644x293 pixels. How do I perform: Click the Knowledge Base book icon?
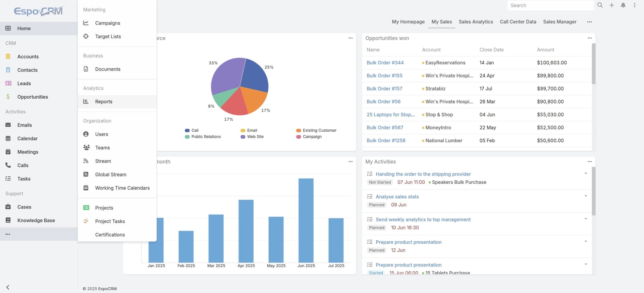tap(8, 220)
